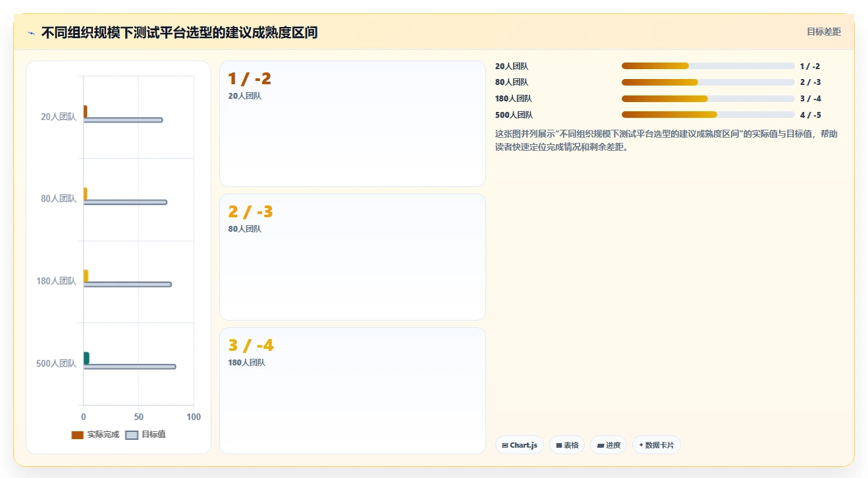Click the green 500人团队 actual bar
The image size is (868, 478).
pyautogui.click(x=86, y=358)
